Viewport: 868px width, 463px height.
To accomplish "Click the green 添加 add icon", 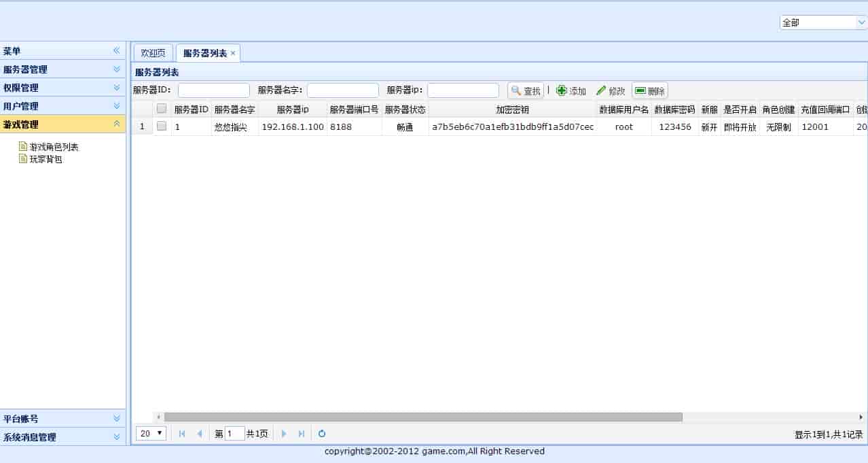I will 562,90.
